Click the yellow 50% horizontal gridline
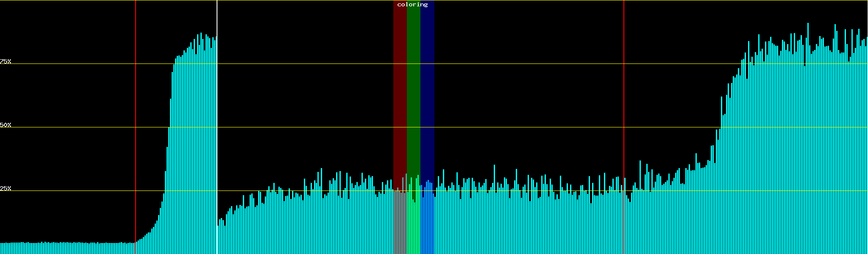The width and height of the screenshot is (868, 254). tap(509, 127)
